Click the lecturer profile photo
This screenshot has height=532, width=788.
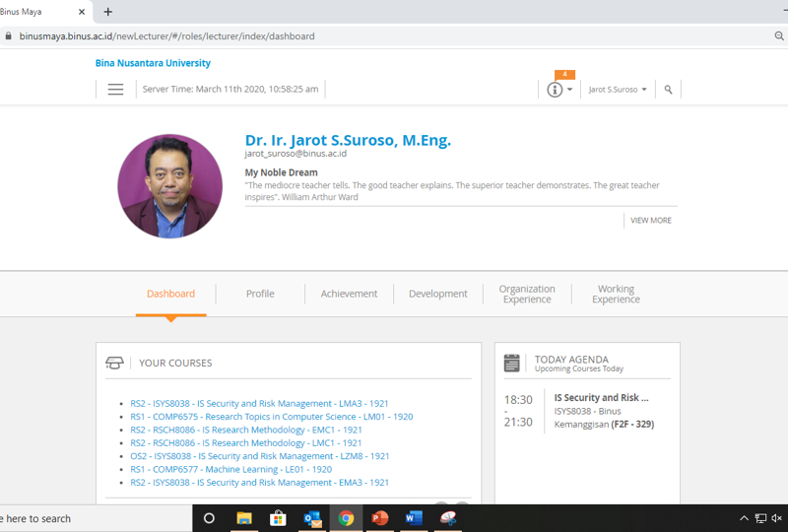pyautogui.click(x=169, y=186)
